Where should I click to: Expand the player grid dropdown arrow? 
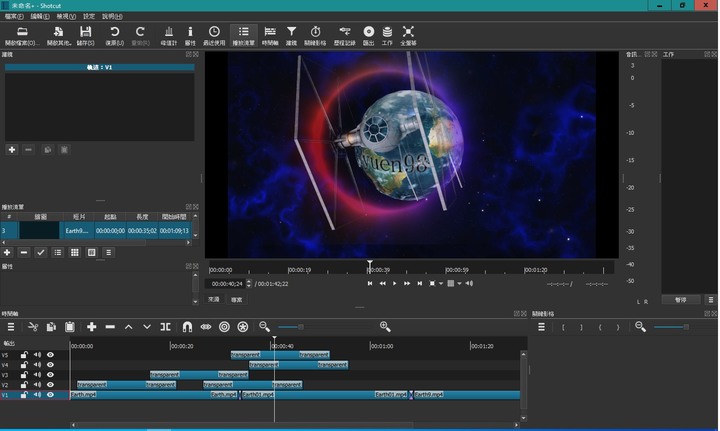(459, 284)
